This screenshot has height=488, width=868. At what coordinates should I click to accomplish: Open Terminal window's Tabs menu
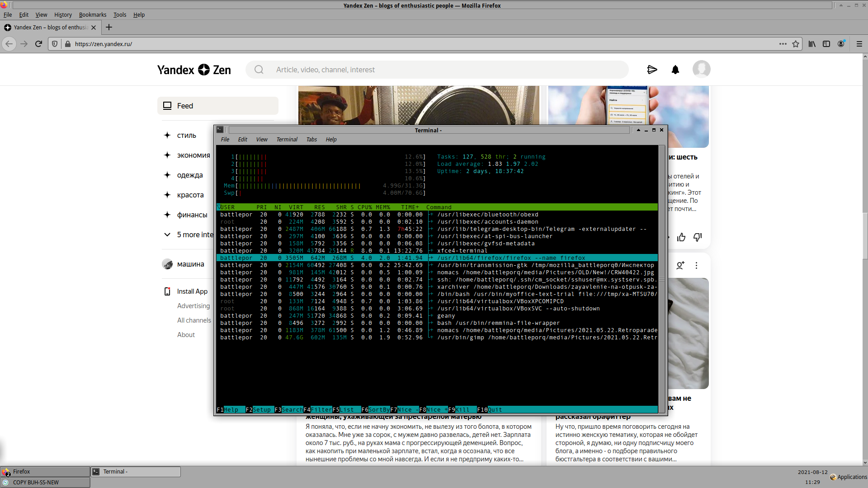point(311,140)
